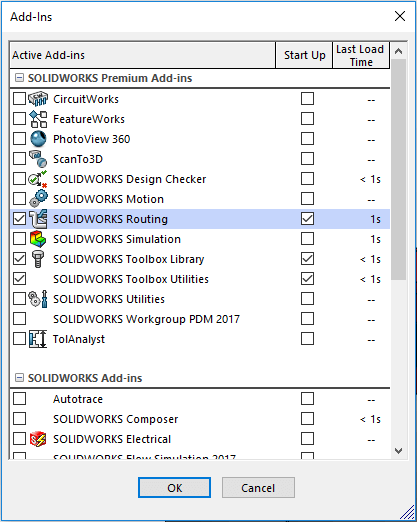
Task: Click the vertical scrollbar thumb
Action: pyautogui.click(x=398, y=170)
